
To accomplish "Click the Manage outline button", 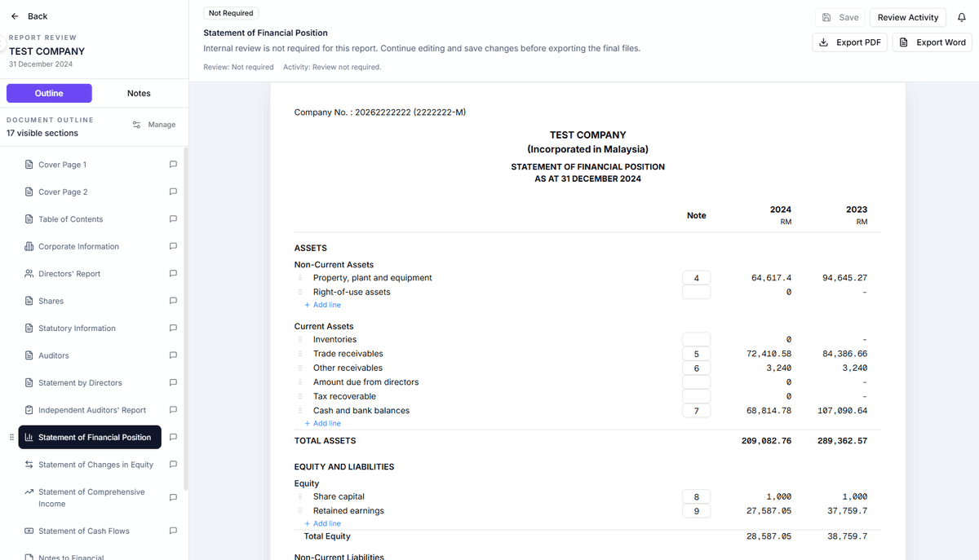I will (154, 125).
